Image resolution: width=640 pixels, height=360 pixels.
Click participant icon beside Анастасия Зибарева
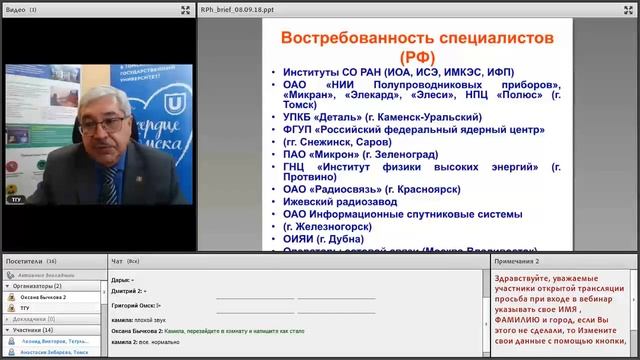coord(11,352)
